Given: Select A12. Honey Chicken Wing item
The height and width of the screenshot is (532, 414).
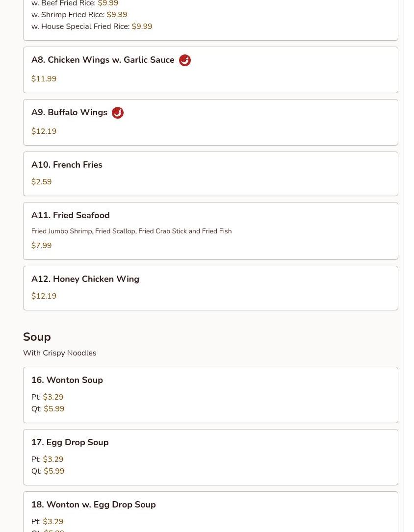Looking at the screenshot, I should coord(210,288).
